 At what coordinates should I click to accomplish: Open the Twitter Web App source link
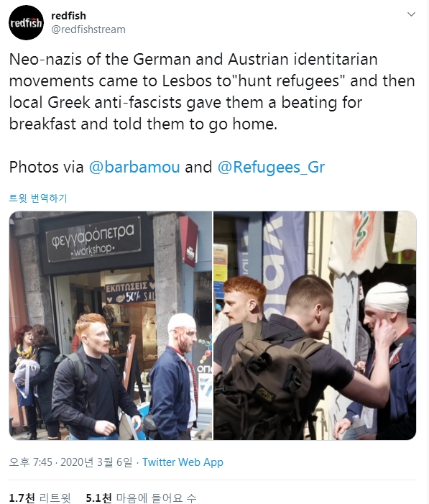click(x=183, y=462)
